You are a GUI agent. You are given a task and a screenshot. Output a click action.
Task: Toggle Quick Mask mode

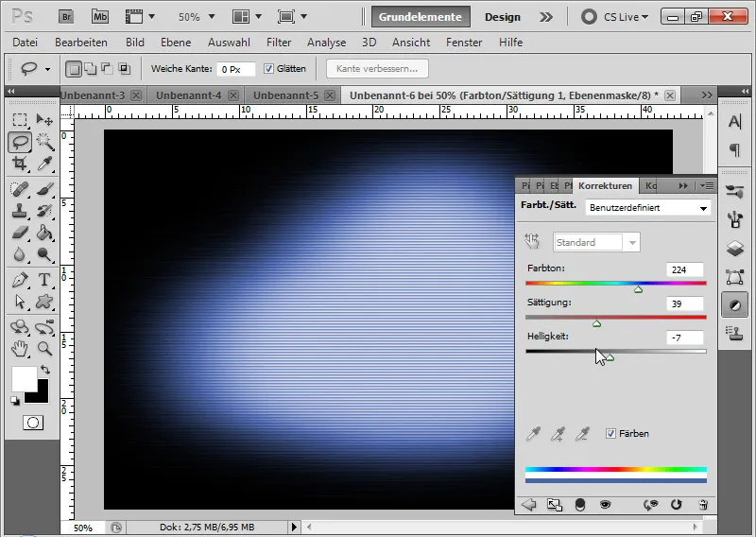(33, 424)
